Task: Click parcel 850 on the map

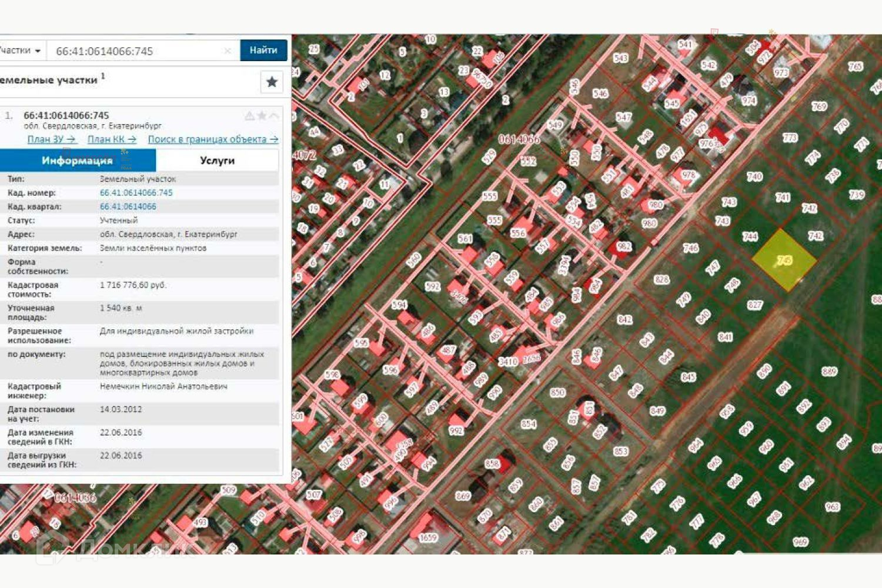Action: [x=557, y=392]
